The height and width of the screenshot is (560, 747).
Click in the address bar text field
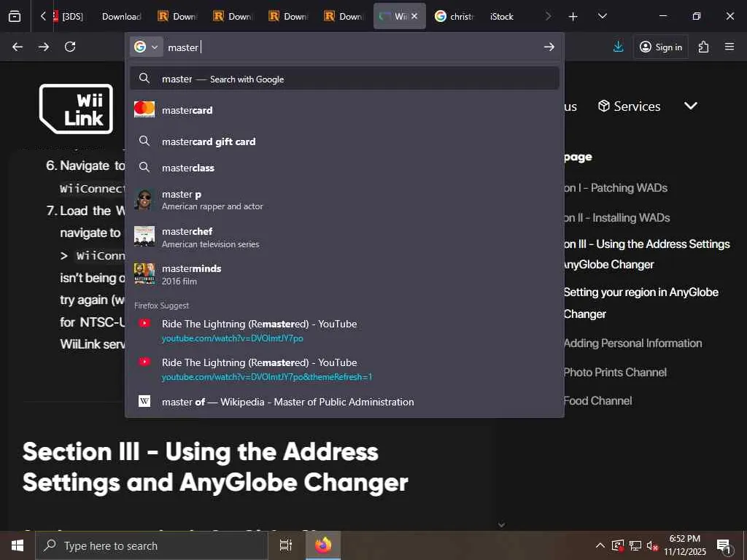(352, 47)
